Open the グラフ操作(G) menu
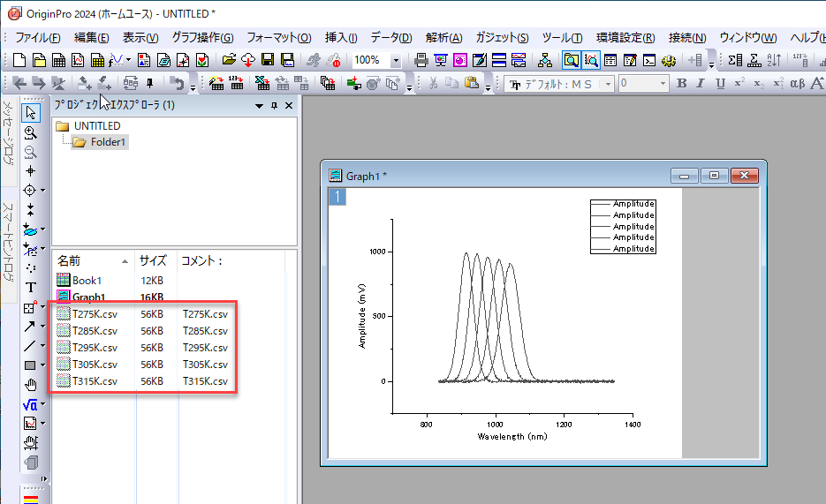 202,38
